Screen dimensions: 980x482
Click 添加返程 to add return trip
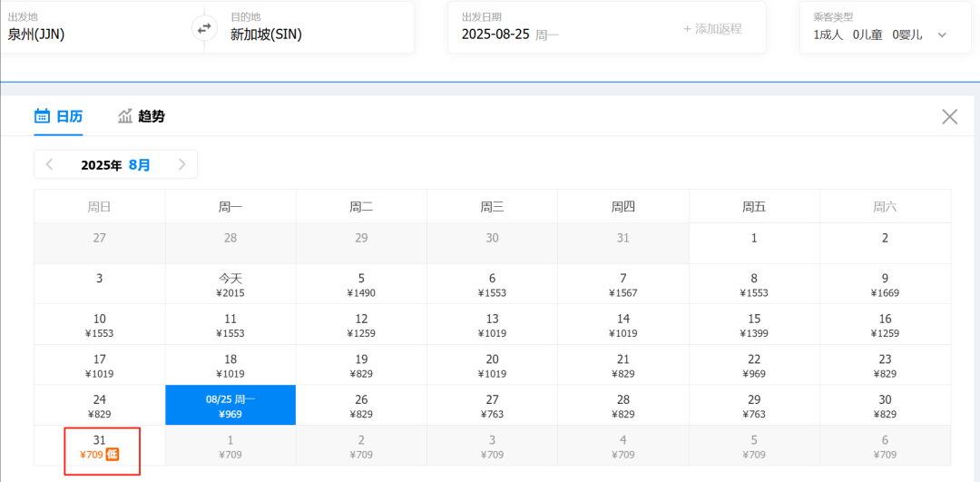click(x=712, y=29)
